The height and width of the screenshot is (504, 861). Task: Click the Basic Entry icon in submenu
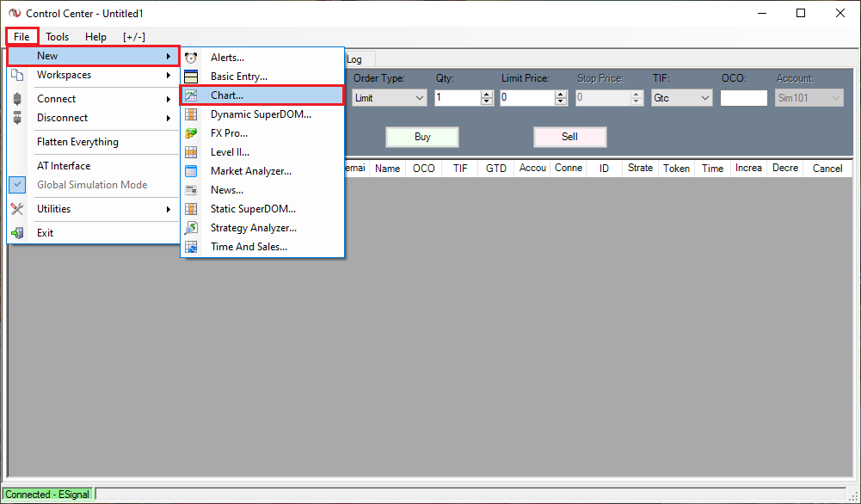pyautogui.click(x=191, y=77)
